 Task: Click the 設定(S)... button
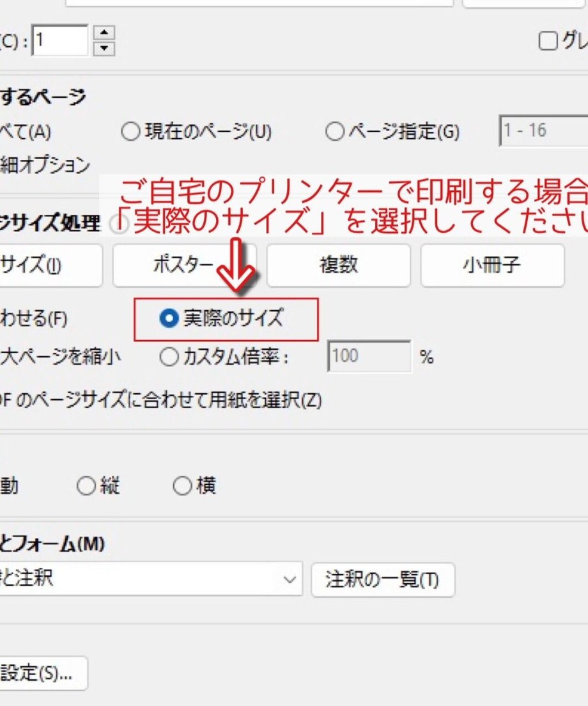pyautogui.click(x=43, y=673)
